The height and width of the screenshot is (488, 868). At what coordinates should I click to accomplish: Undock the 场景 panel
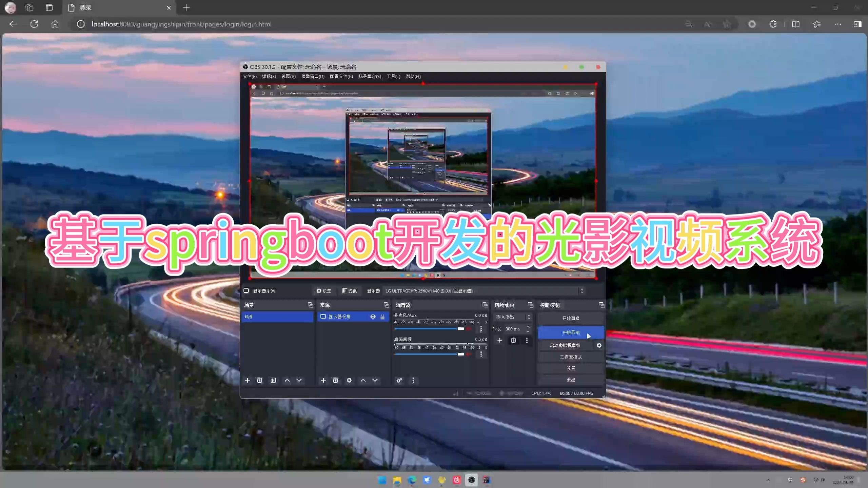310,305
